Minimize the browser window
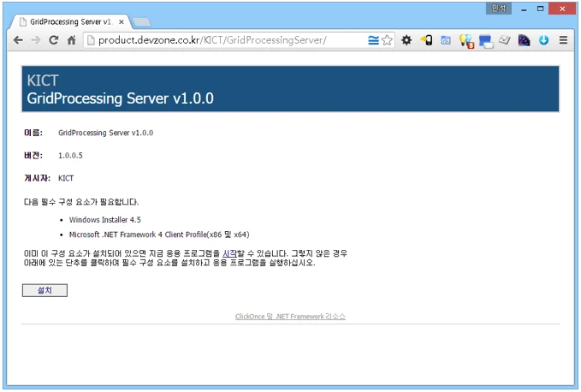This screenshot has width=581, height=392. [x=524, y=9]
